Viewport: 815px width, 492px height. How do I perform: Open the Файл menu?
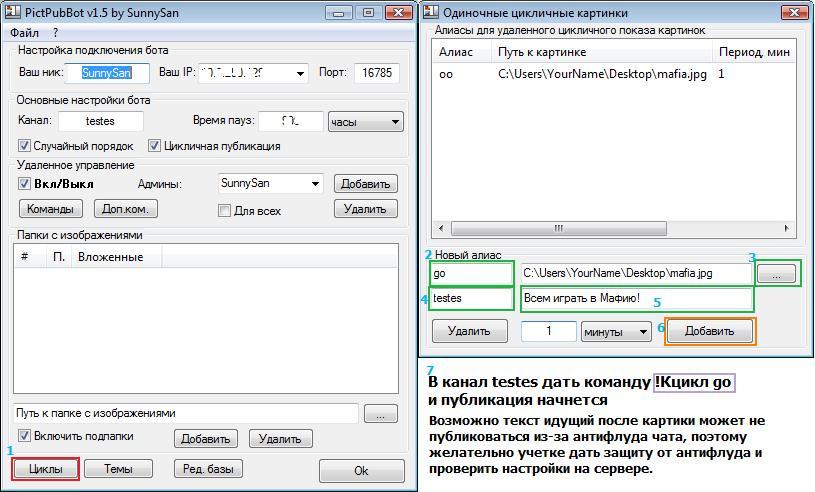[24, 33]
